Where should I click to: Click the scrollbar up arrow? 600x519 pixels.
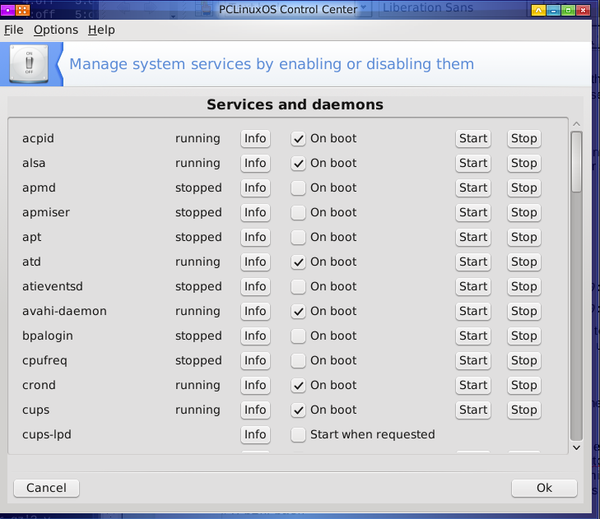577,124
